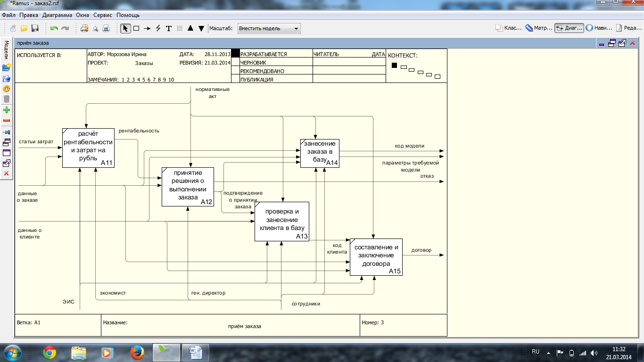The image size is (644, 362).
Task: Switch to the Нави... navigator view
Action: tap(599, 28)
